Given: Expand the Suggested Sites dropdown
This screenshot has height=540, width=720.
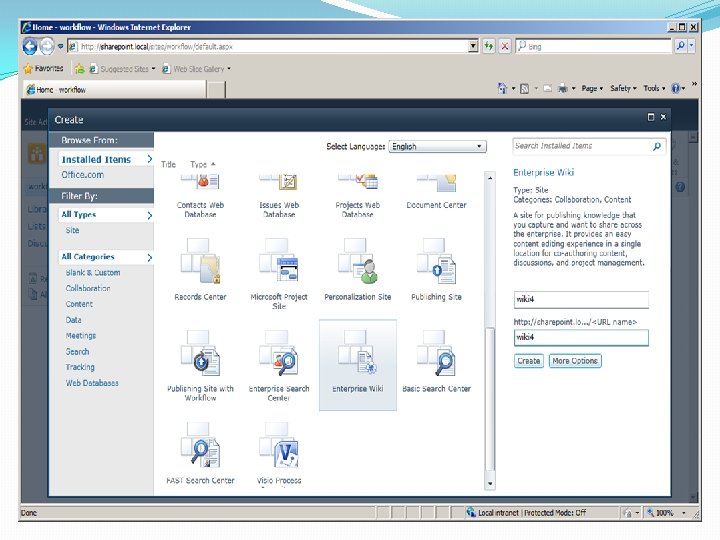Looking at the screenshot, I should point(153,69).
